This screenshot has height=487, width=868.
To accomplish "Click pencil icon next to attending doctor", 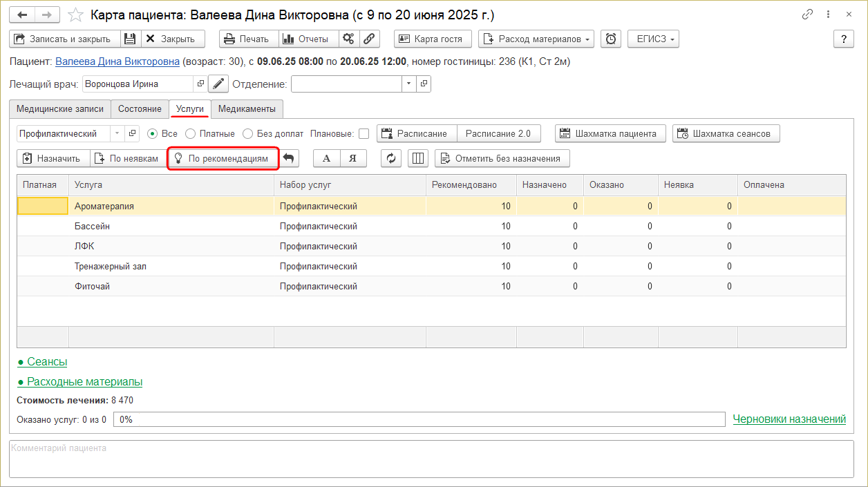I will (x=218, y=84).
